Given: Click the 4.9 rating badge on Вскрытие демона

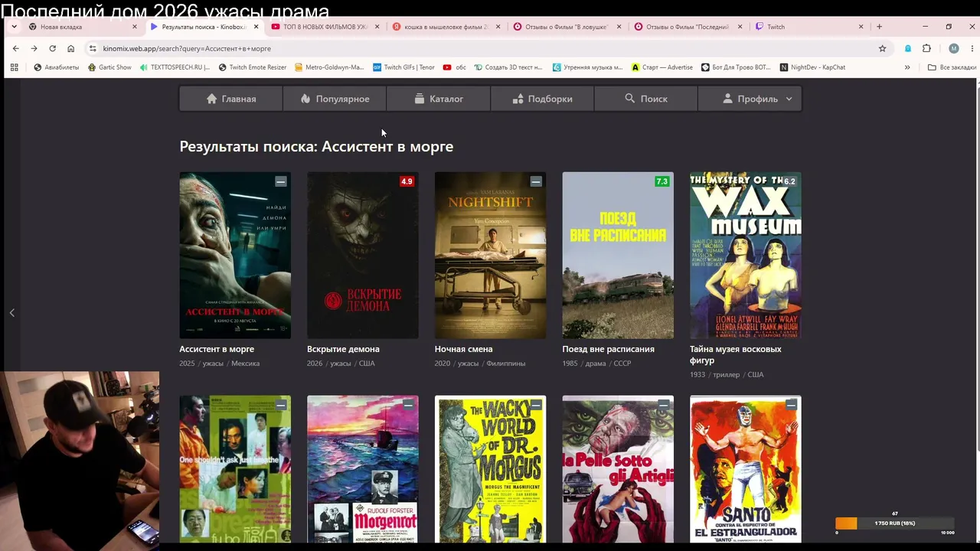Looking at the screenshot, I should [407, 181].
